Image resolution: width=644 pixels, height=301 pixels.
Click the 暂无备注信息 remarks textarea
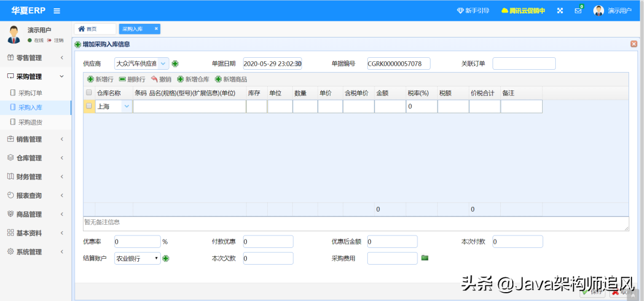(356, 224)
